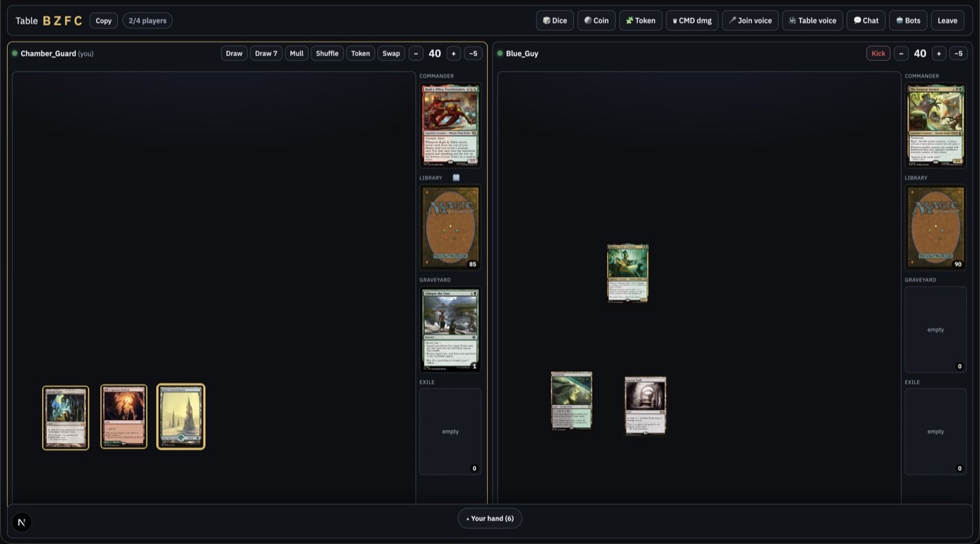Open the Token tool in the top bar

pyautogui.click(x=640, y=20)
